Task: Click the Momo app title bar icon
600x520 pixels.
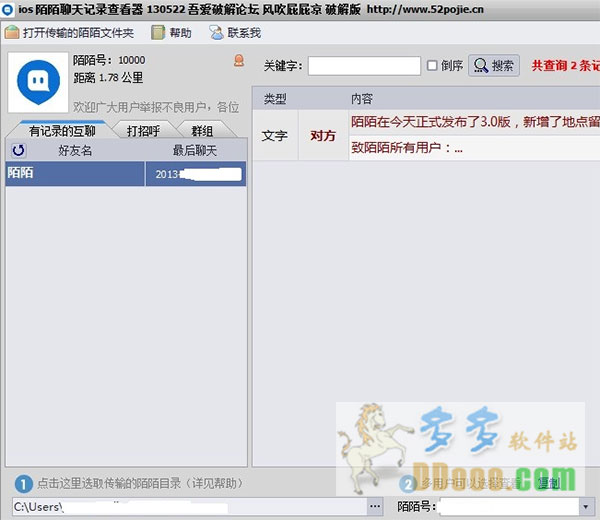Action: (7, 9)
